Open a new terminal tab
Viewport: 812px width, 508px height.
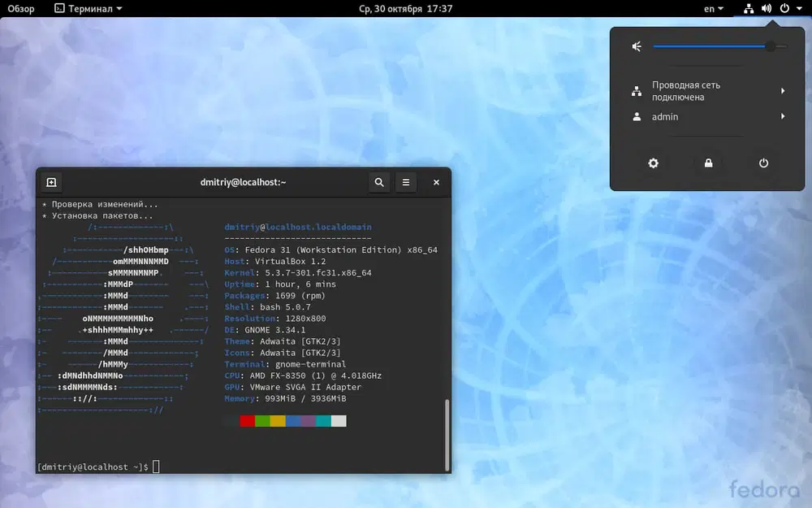click(51, 182)
